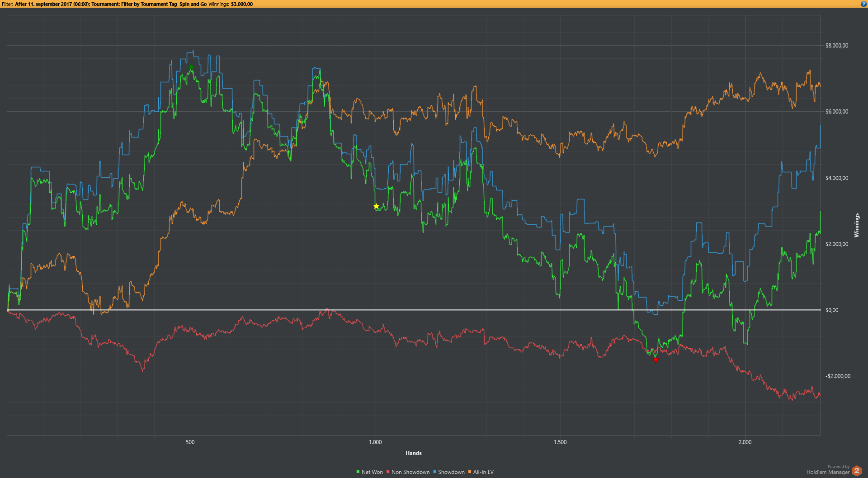This screenshot has height=478, width=868.
Task: Click the "500" hands axis label
Action: pyautogui.click(x=190, y=442)
